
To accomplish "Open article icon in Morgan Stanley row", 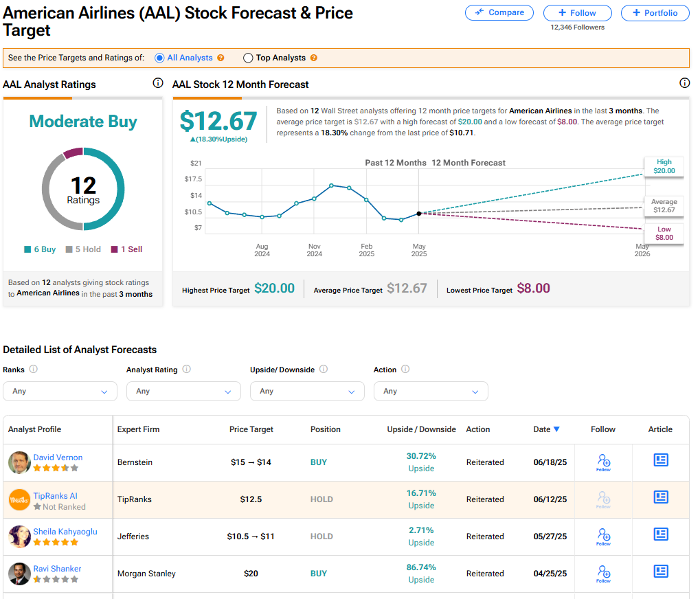I will coord(661,571).
